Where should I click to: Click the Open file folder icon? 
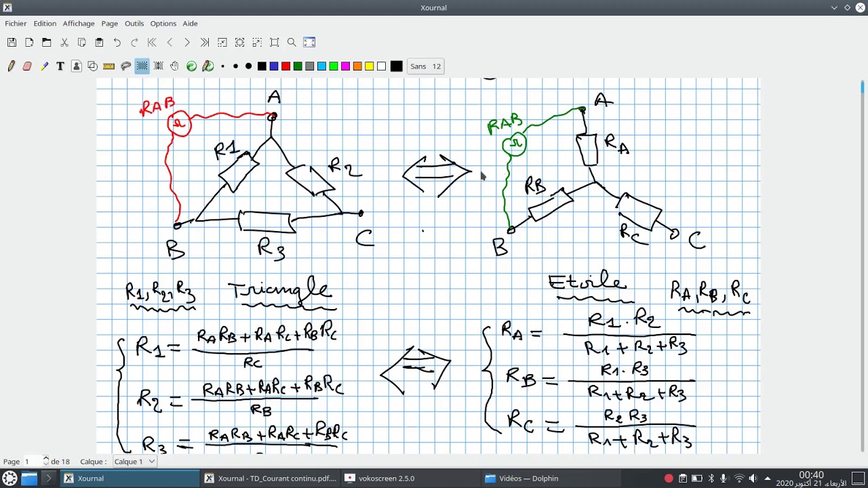(47, 42)
